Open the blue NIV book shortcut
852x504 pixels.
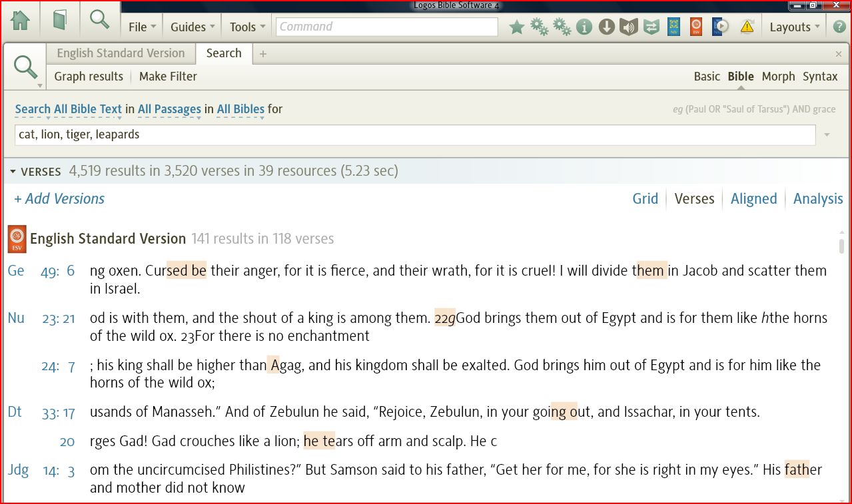(673, 27)
